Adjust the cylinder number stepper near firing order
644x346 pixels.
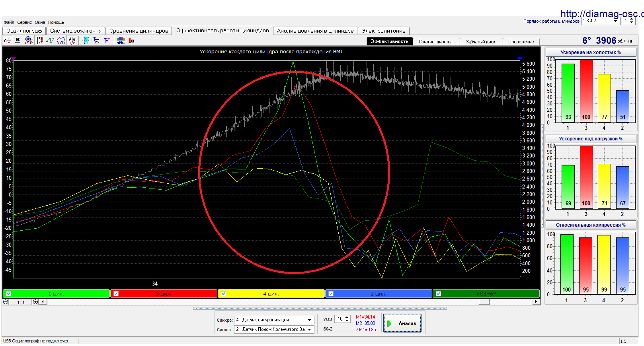pyautogui.click(x=631, y=21)
